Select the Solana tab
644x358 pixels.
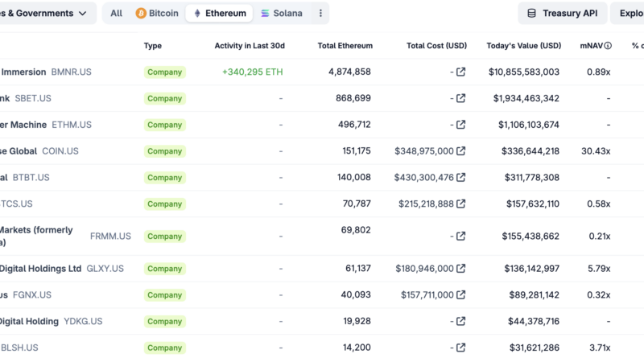[282, 14]
